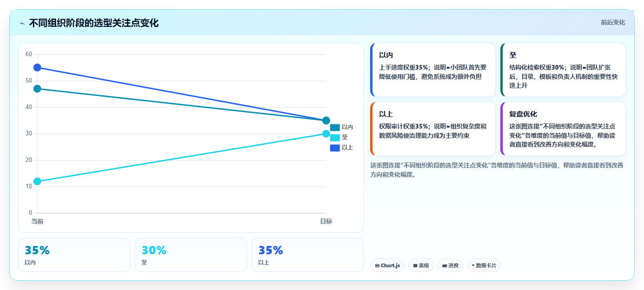Select the 进度 tag chip

(450, 265)
